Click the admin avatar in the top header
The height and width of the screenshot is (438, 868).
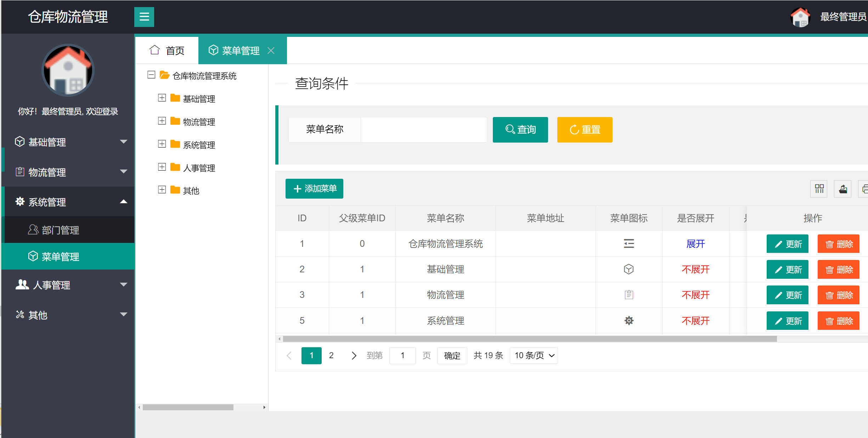pyautogui.click(x=800, y=17)
